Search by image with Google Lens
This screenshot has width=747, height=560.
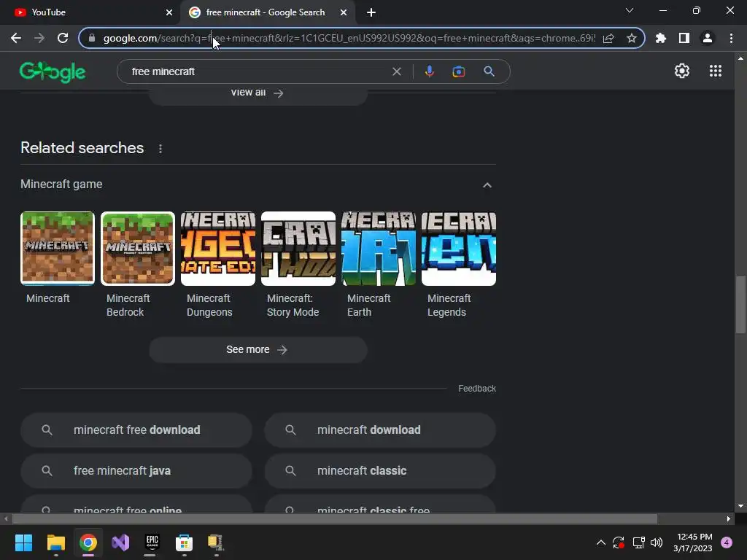click(458, 71)
